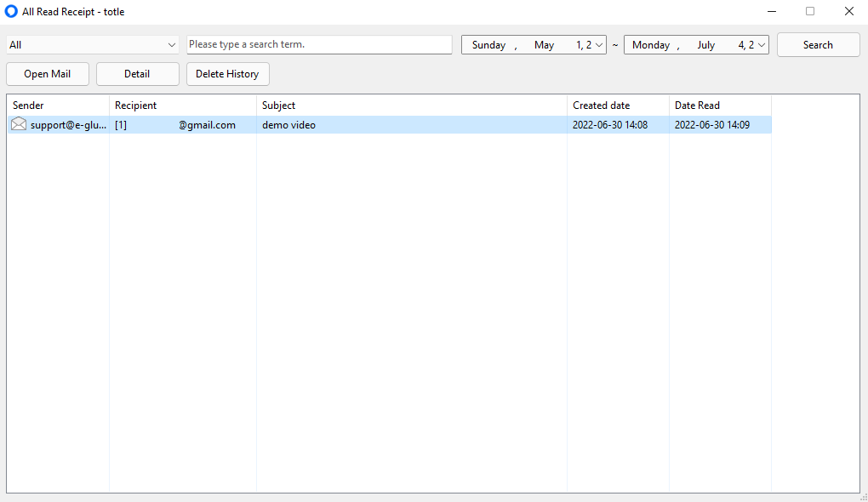Open the All filter dropdown
868x502 pixels.
click(x=93, y=45)
